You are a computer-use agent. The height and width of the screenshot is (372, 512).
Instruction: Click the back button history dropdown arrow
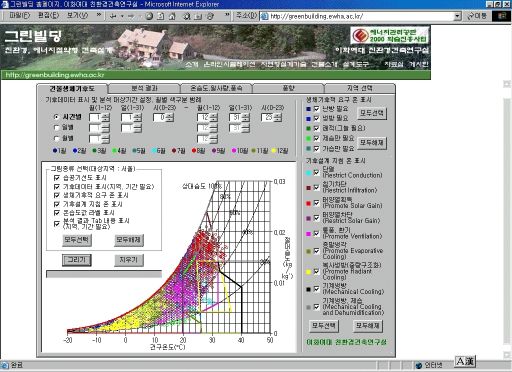122,16
